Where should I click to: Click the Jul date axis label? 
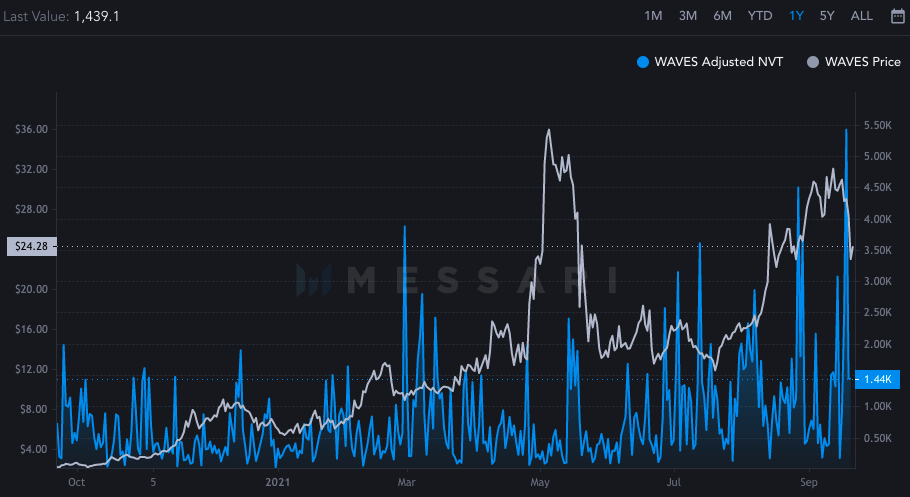point(673,482)
